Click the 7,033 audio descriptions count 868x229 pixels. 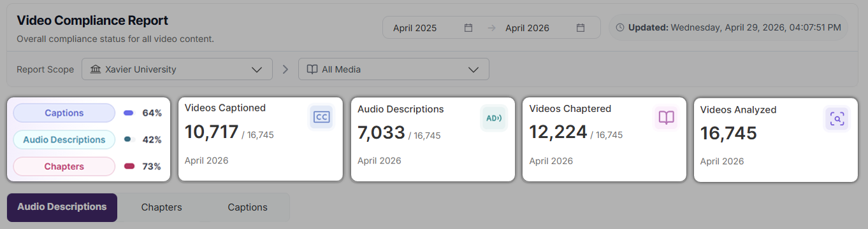[381, 132]
